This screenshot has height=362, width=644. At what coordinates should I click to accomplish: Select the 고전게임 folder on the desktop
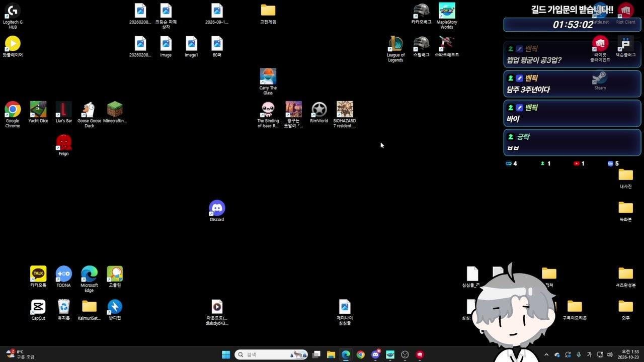pos(268,14)
